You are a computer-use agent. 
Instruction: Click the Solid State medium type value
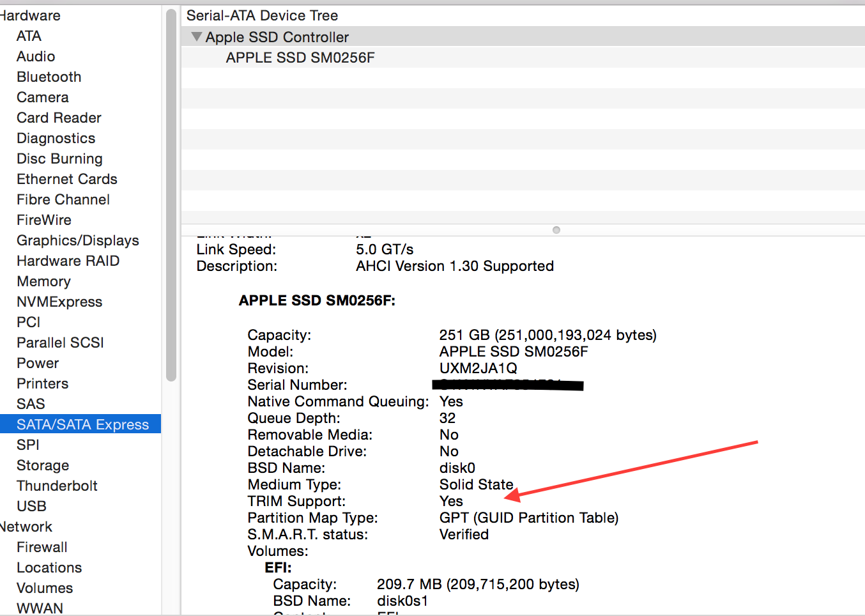477,484
